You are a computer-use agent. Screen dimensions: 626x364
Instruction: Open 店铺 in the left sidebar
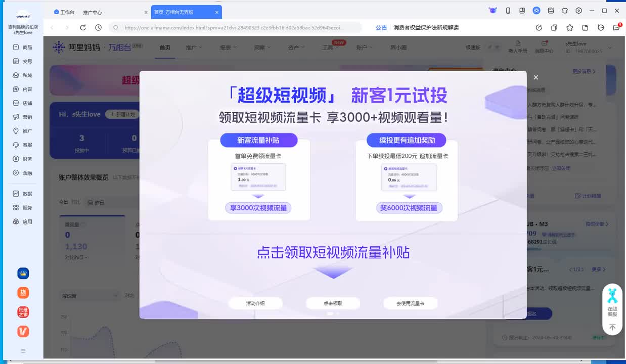[x=23, y=103]
